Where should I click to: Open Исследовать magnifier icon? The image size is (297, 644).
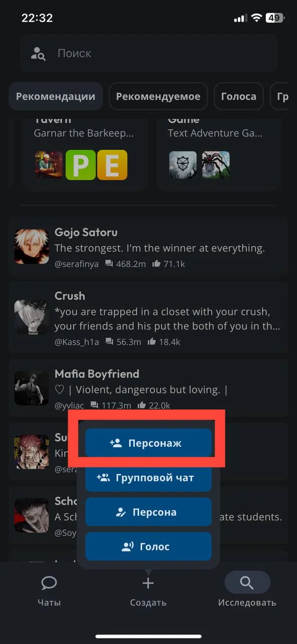point(247,583)
